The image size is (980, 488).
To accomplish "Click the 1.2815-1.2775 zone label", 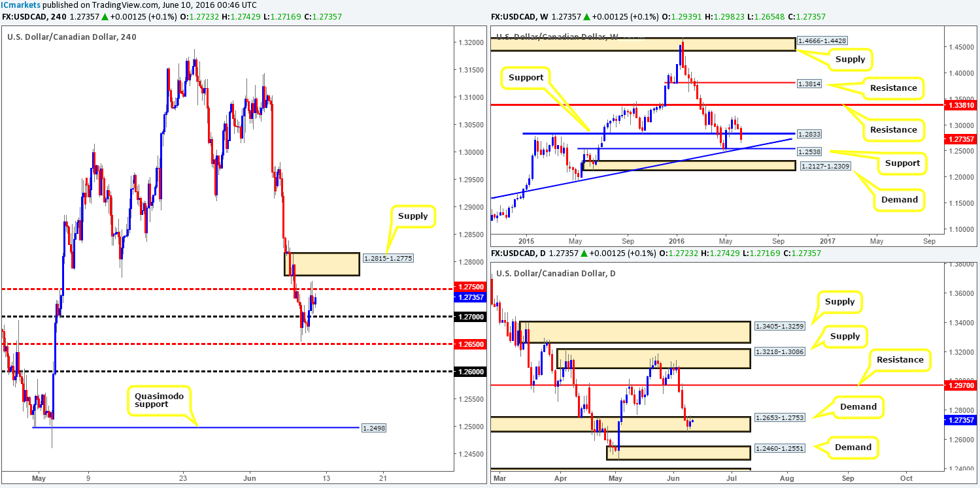I will tap(387, 259).
